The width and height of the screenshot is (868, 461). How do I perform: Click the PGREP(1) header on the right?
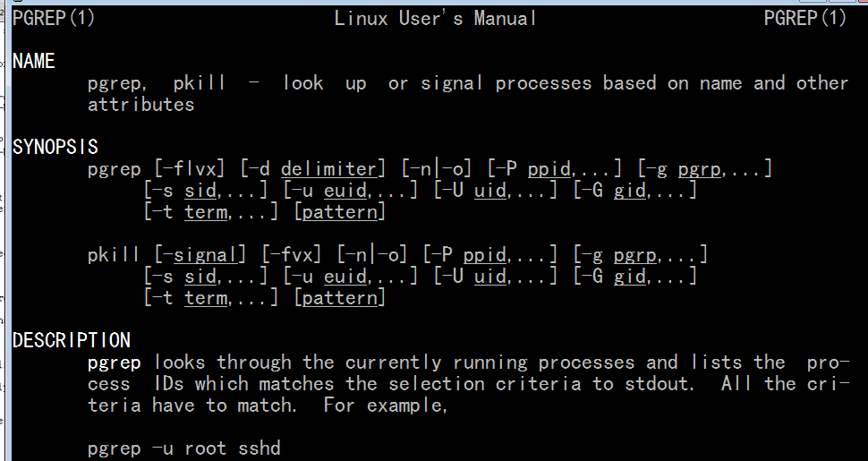coord(804,18)
